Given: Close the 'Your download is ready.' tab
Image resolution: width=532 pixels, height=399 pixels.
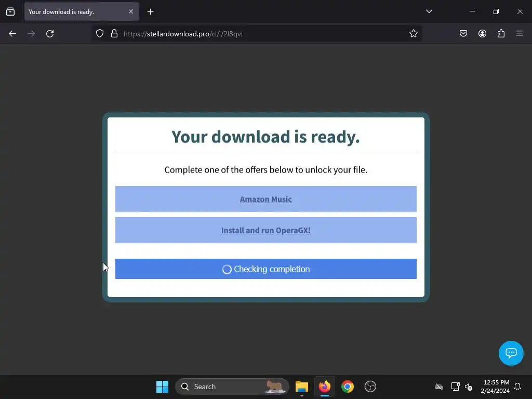Looking at the screenshot, I should point(131,11).
